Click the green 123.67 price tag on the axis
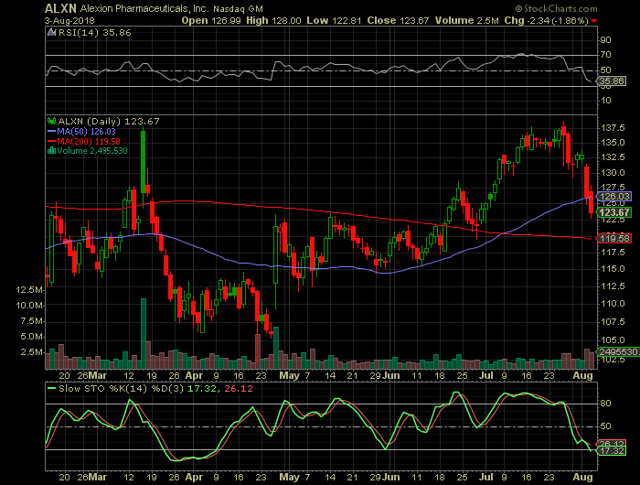This screenshot has width=640, height=485. coord(614,212)
